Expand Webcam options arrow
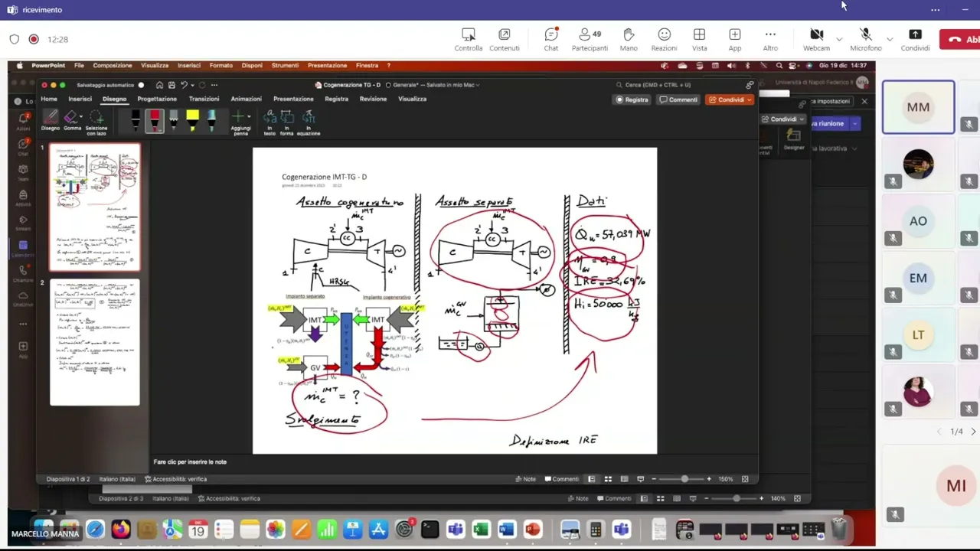The height and width of the screenshot is (551, 980). pos(839,38)
